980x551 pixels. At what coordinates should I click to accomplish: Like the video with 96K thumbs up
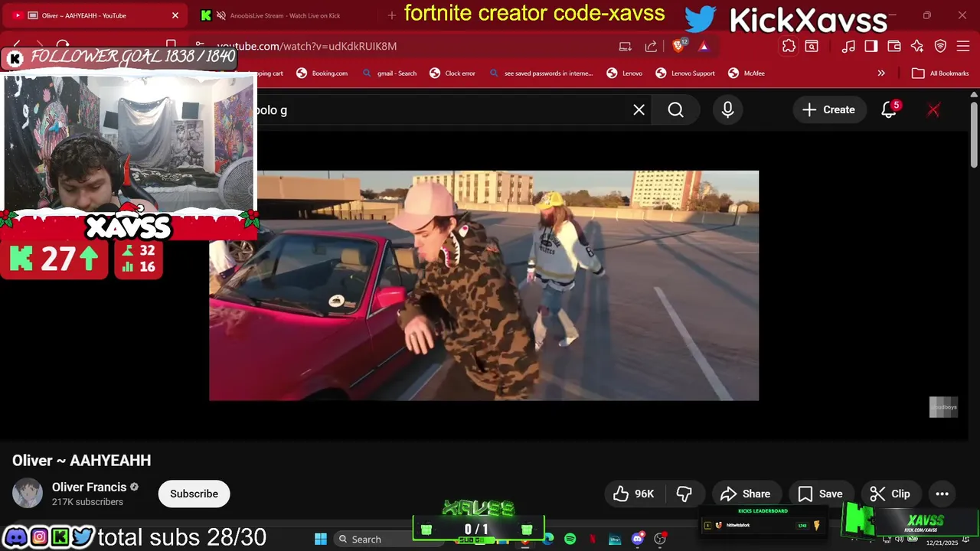pos(634,494)
